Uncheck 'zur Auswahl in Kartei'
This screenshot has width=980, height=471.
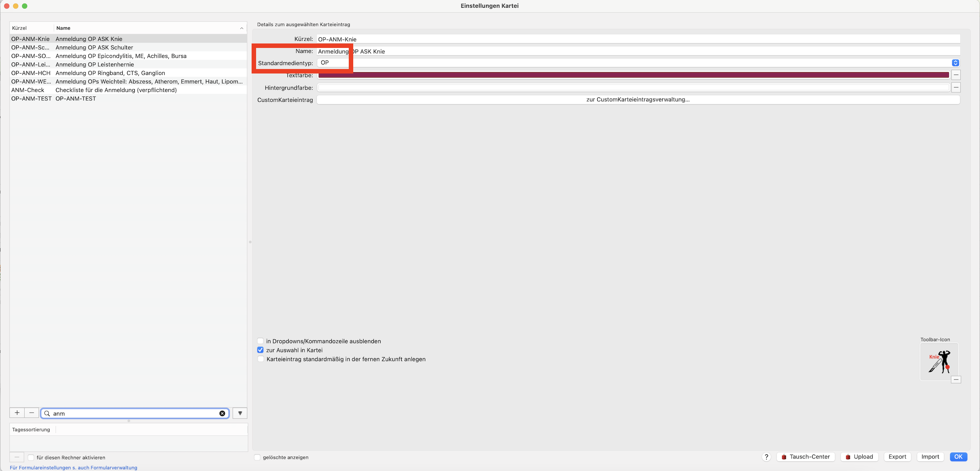coord(260,350)
